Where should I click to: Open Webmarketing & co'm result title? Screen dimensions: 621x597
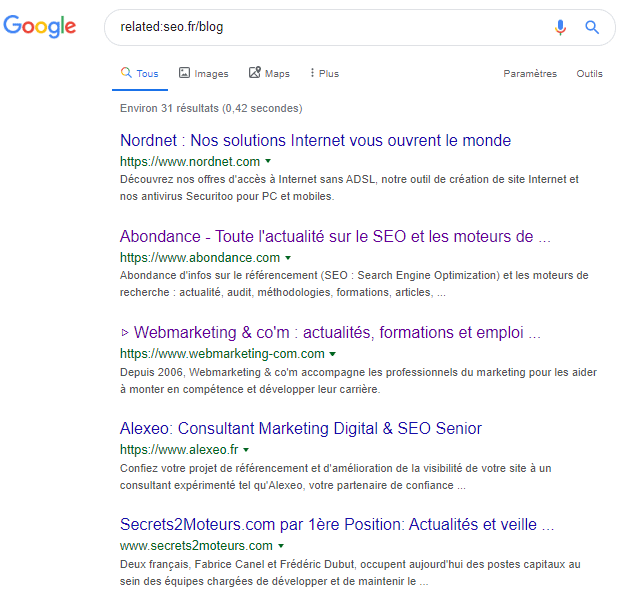coord(331,333)
